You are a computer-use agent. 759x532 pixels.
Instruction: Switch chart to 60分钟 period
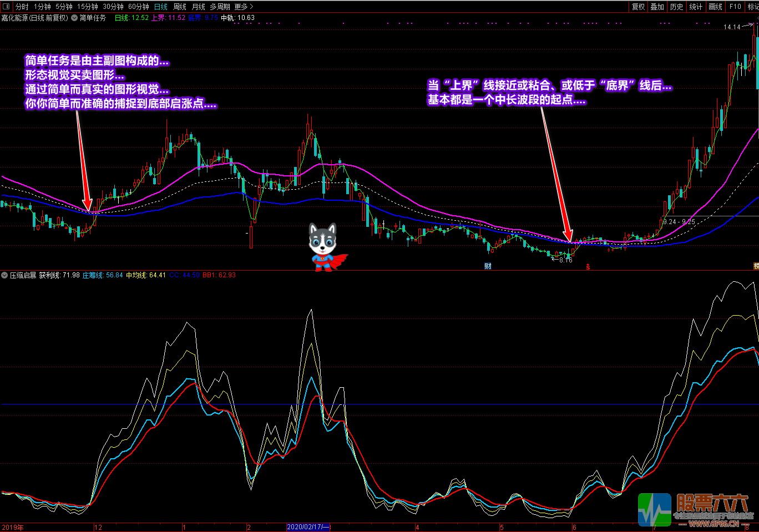tap(138, 7)
